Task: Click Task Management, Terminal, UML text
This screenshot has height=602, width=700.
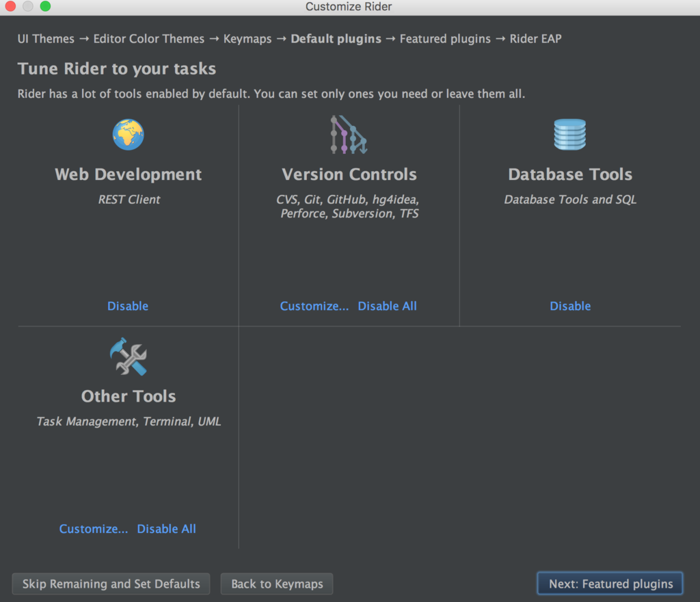Action: tap(129, 421)
